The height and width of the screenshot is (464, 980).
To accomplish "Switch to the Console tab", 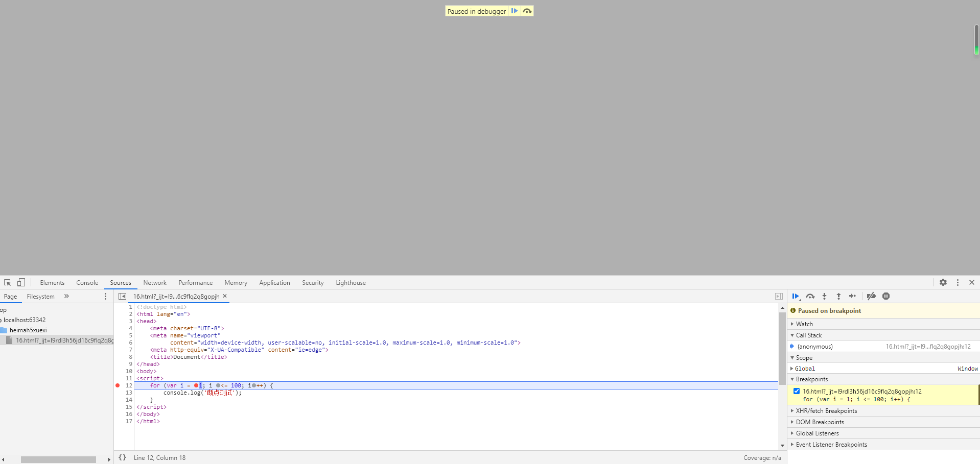I will (x=87, y=283).
